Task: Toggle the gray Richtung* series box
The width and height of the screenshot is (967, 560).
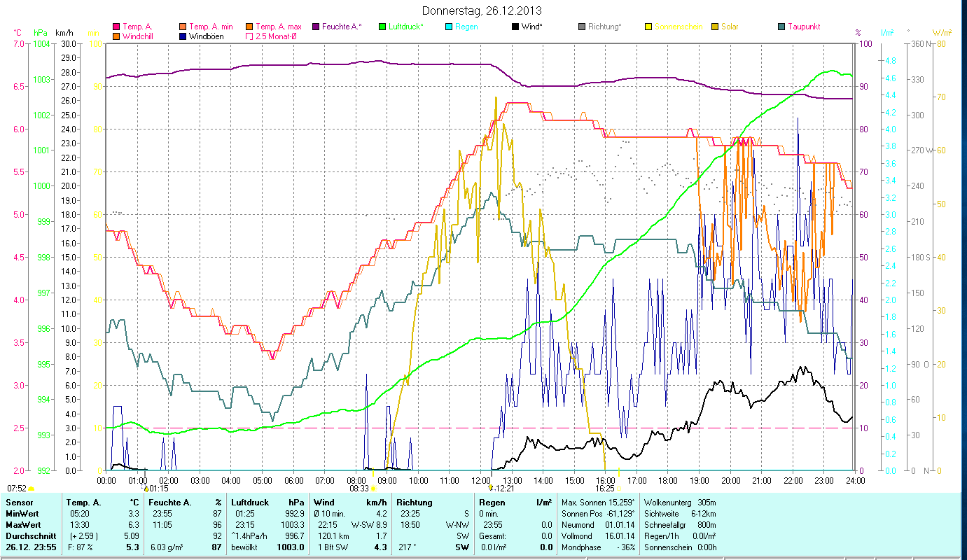Action: coord(582,27)
